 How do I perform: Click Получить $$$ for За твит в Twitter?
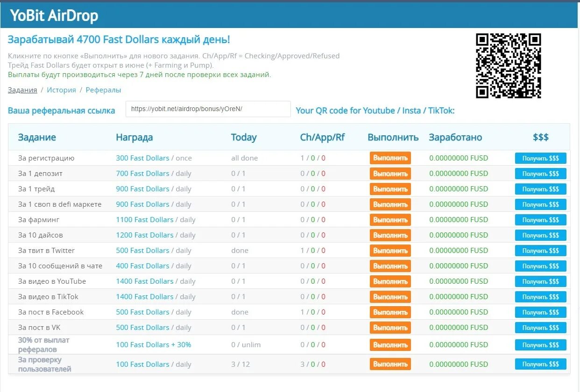coord(541,251)
